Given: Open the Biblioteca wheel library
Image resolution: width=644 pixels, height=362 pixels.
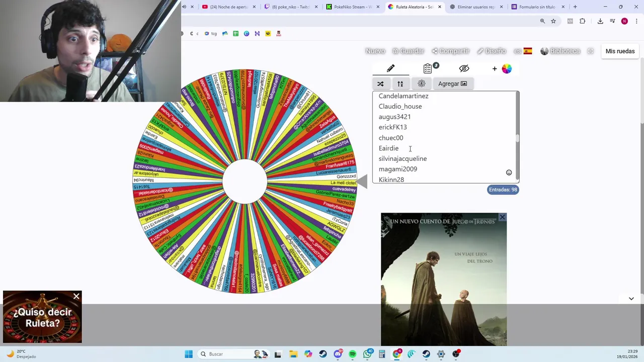Looking at the screenshot, I should (x=560, y=51).
